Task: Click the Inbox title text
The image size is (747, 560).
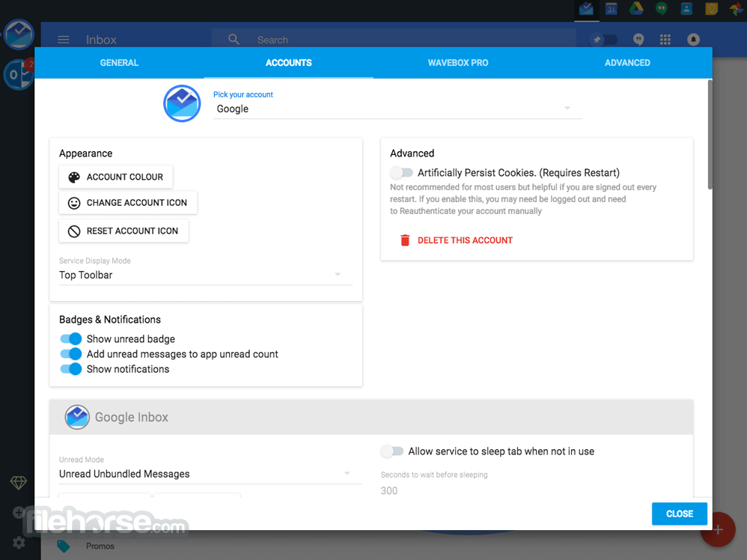Action: pyautogui.click(x=101, y=40)
